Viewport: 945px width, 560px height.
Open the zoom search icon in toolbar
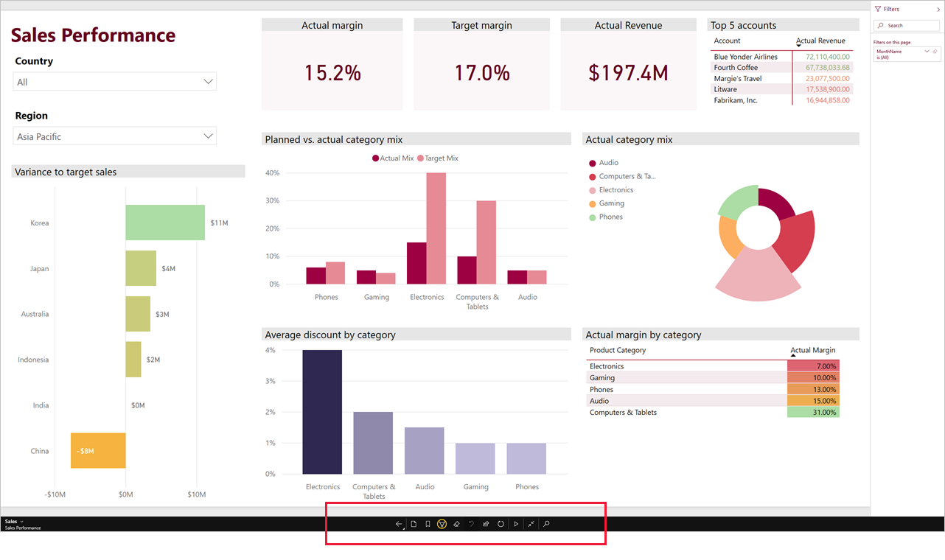coord(546,524)
